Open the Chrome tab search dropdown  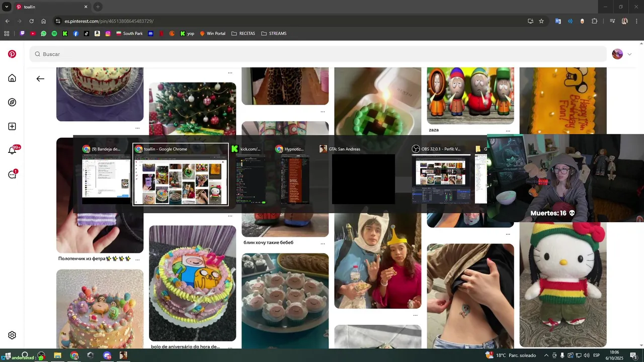(x=7, y=7)
